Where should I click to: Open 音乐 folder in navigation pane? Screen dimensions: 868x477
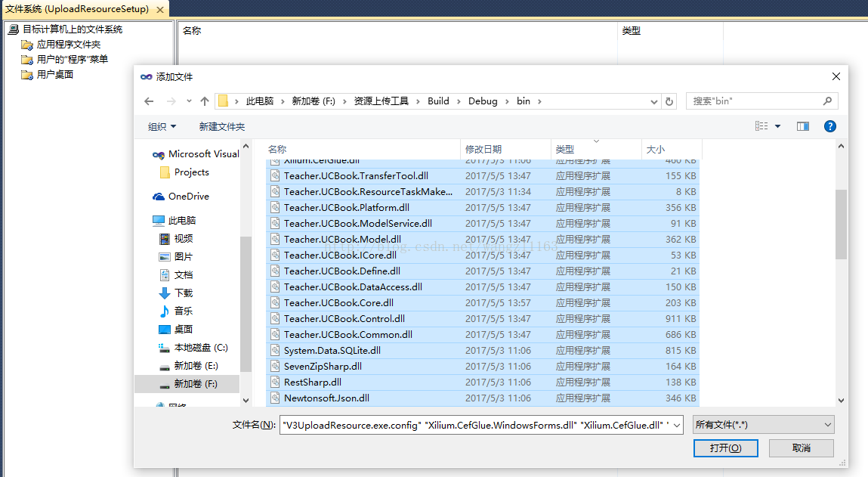tap(176, 311)
